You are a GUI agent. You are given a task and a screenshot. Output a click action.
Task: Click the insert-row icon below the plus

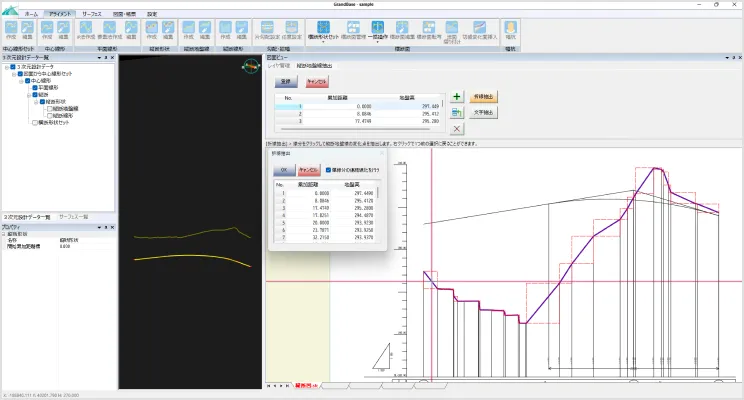pyautogui.click(x=456, y=112)
